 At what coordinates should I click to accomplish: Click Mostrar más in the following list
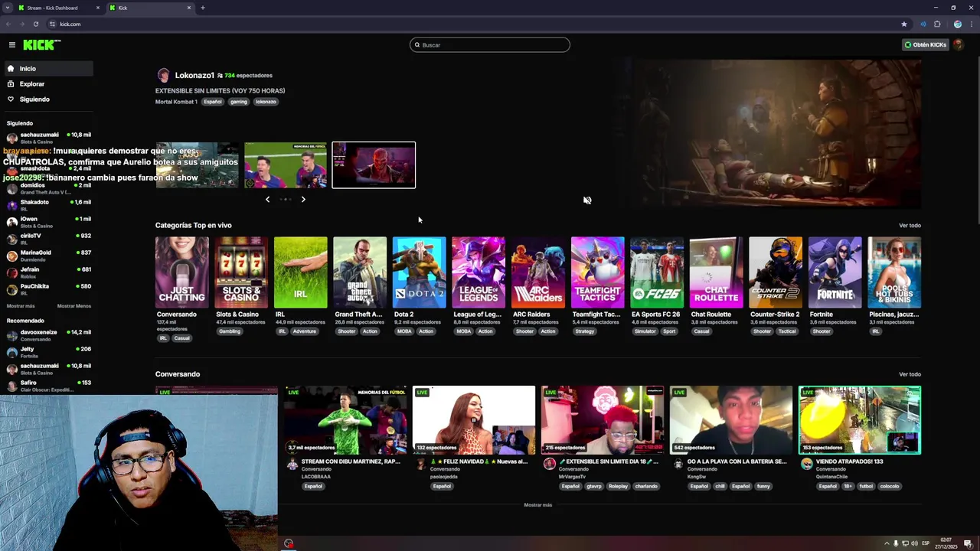(x=21, y=306)
